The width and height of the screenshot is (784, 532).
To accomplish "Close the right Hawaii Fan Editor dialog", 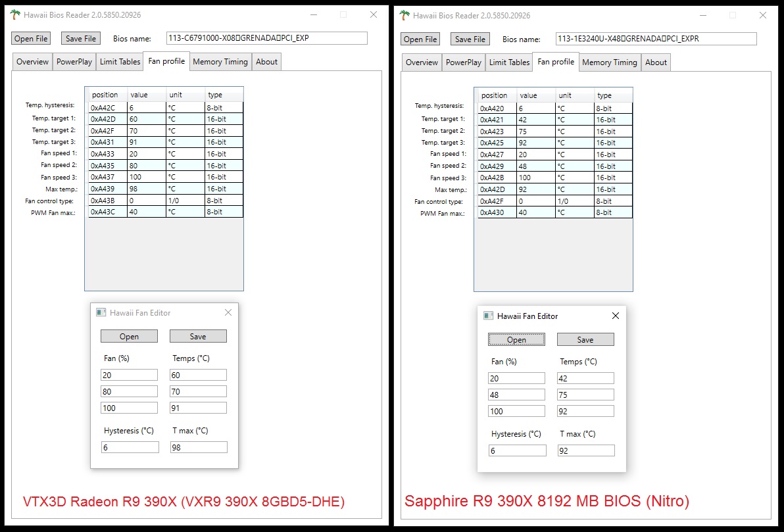I will [x=616, y=316].
